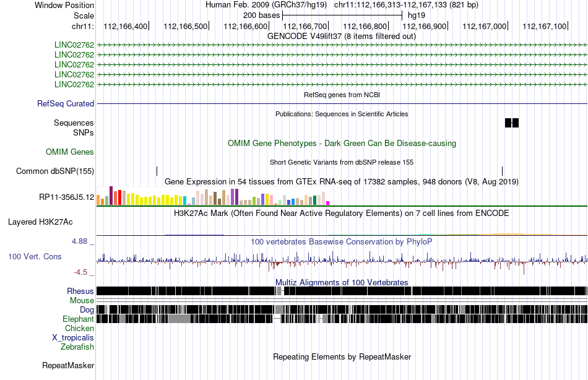Click the Sequences track label
588x380 pixels.
tap(74, 123)
